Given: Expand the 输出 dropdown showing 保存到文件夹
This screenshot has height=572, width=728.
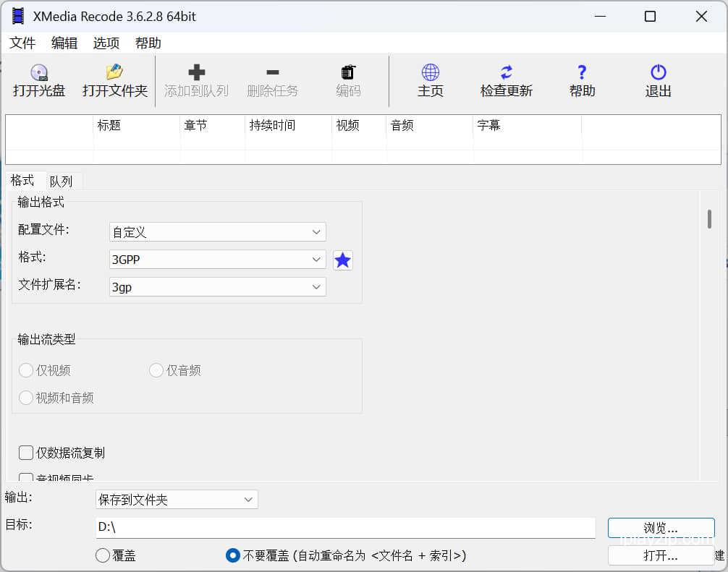Looking at the screenshot, I should pyautogui.click(x=177, y=500).
